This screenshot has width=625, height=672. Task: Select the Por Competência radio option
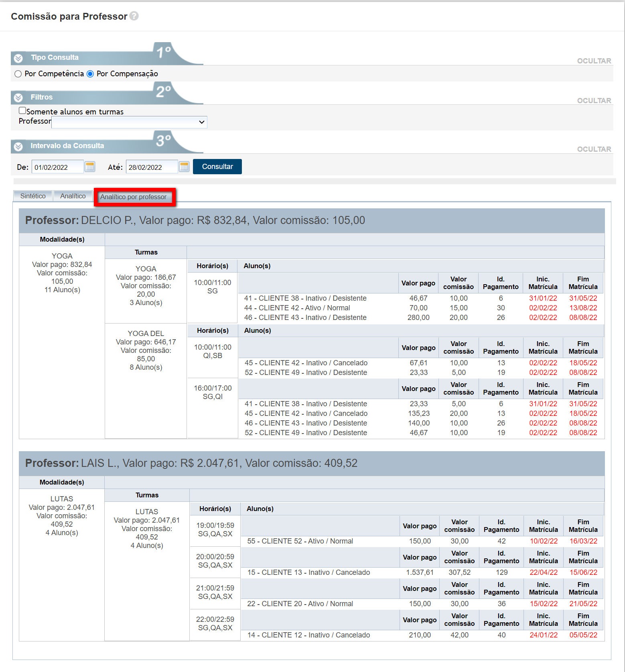(18, 74)
